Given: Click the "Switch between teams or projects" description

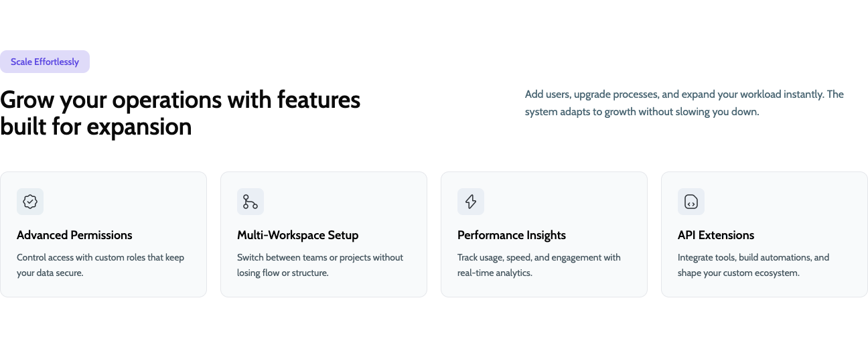Looking at the screenshot, I should (320, 265).
